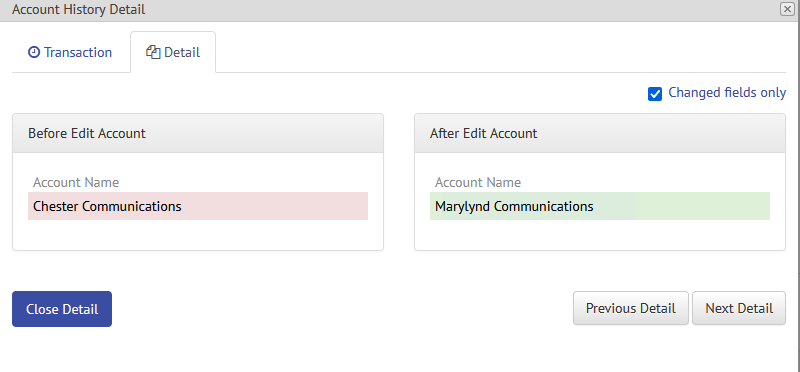Click the 'Changed fields only' label text
This screenshot has width=800, height=372.
point(727,93)
